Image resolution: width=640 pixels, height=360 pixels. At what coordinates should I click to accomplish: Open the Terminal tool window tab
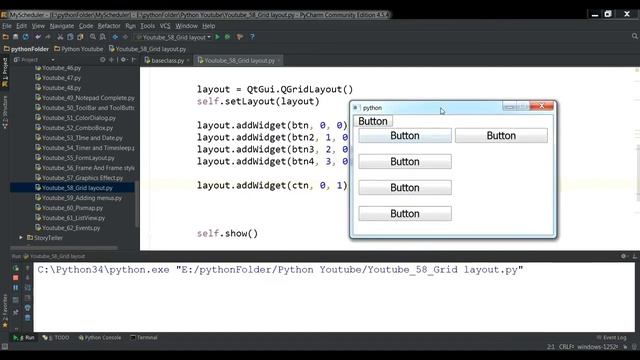[144, 338]
